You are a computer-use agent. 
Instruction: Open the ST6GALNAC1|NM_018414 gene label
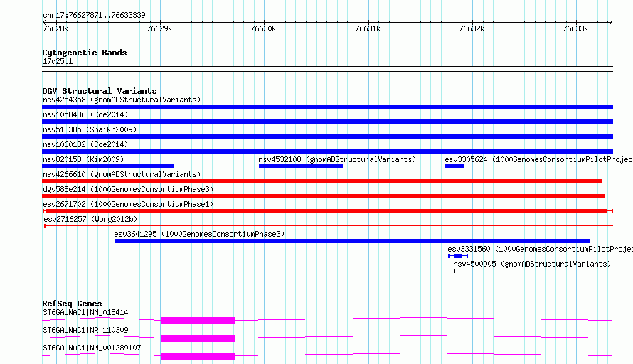85,312
